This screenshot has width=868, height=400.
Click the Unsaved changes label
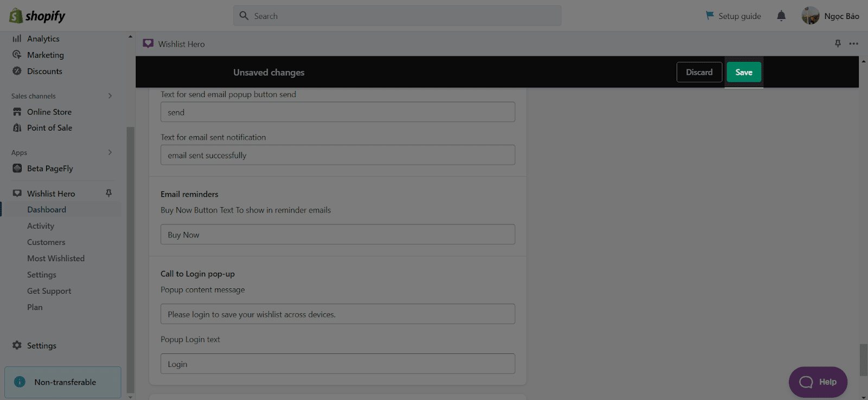click(x=269, y=72)
